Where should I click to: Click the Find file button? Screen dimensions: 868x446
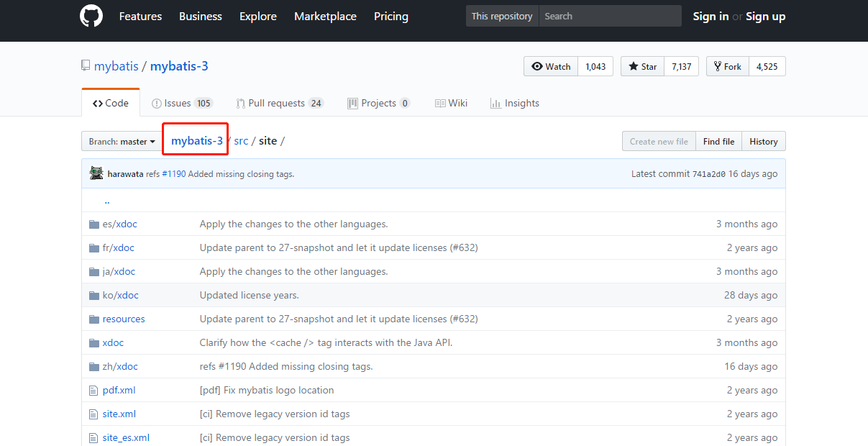[x=718, y=142]
